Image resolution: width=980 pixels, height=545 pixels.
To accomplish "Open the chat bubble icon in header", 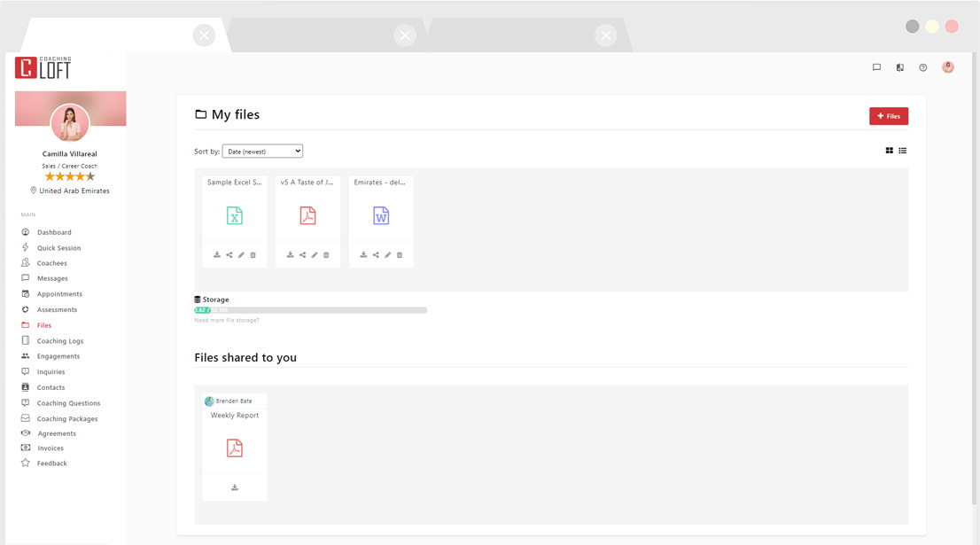I will 876,67.
